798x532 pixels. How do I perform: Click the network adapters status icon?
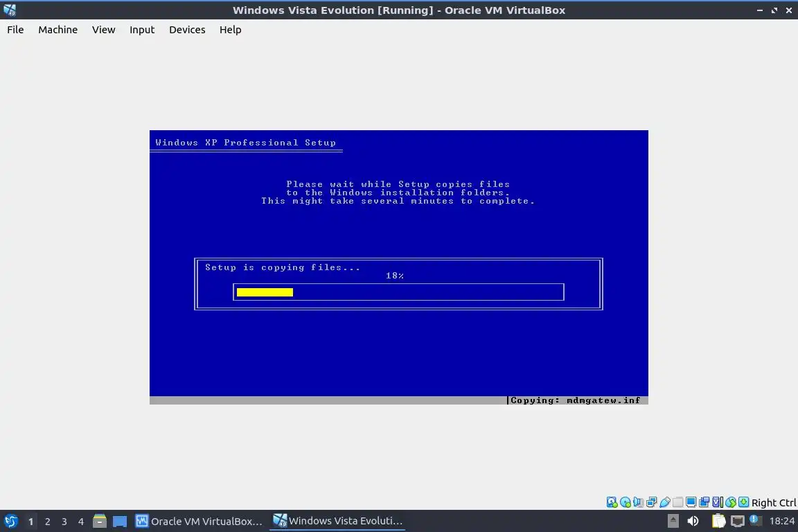pyautogui.click(x=651, y=502)
